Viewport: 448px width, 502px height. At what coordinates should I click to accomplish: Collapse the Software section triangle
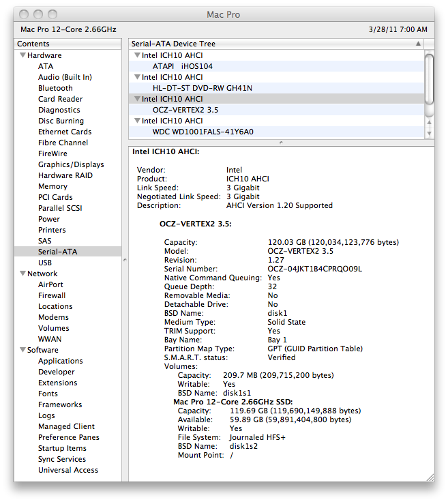[23, 350]
